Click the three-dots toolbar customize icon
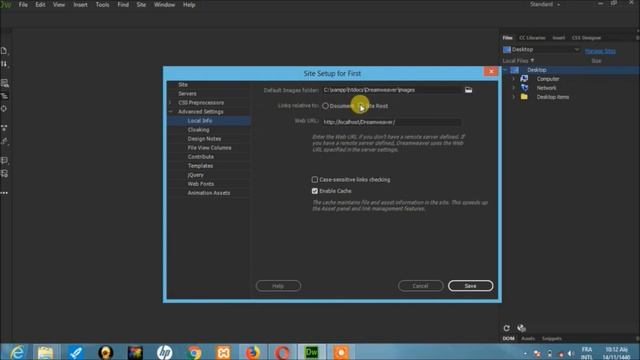The height and width of the screenshot is (360, 640). coord(4,193)
